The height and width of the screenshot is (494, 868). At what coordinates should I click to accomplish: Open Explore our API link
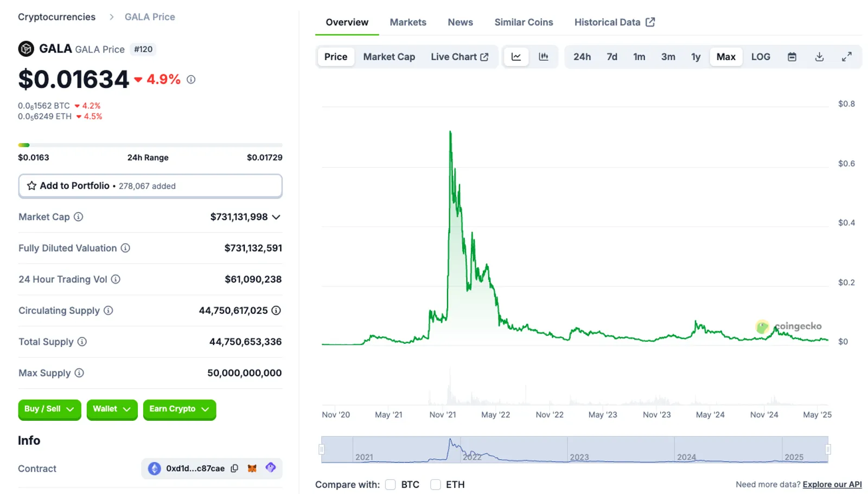click(x=832, y=484)
